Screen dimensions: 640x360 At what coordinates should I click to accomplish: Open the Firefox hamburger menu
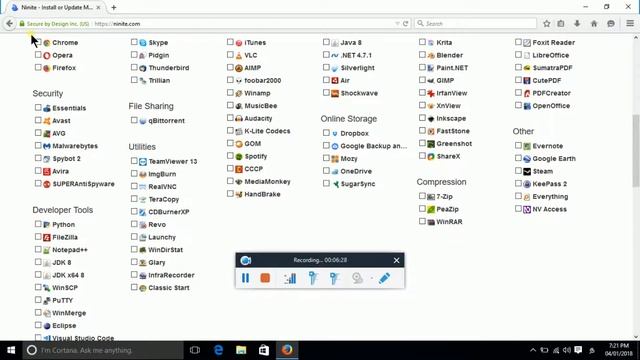[x=630, y=24]
